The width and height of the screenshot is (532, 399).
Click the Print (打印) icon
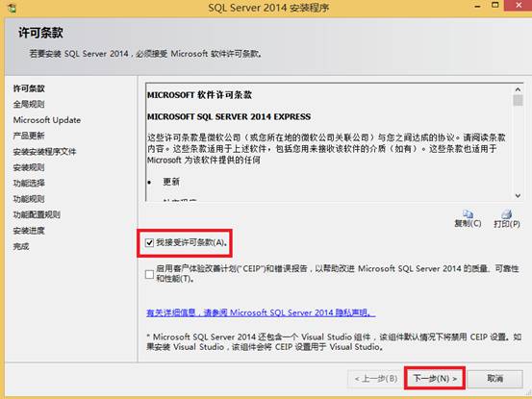[x=507, y=213]
